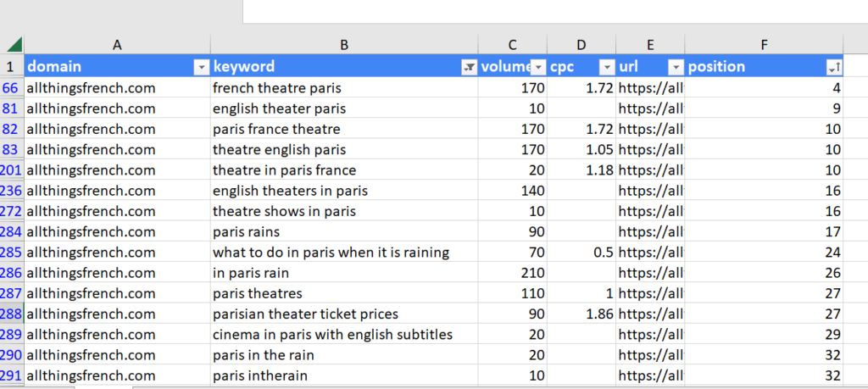Click url cell in row 66
868x389 pixels.
click(x=650, y=88)
